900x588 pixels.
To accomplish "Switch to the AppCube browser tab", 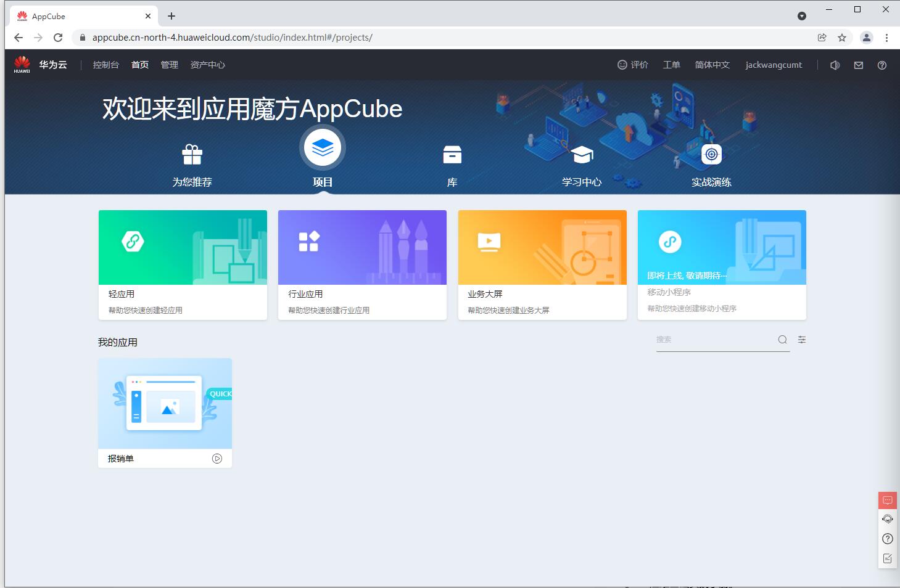I will [x=83, y=16].
